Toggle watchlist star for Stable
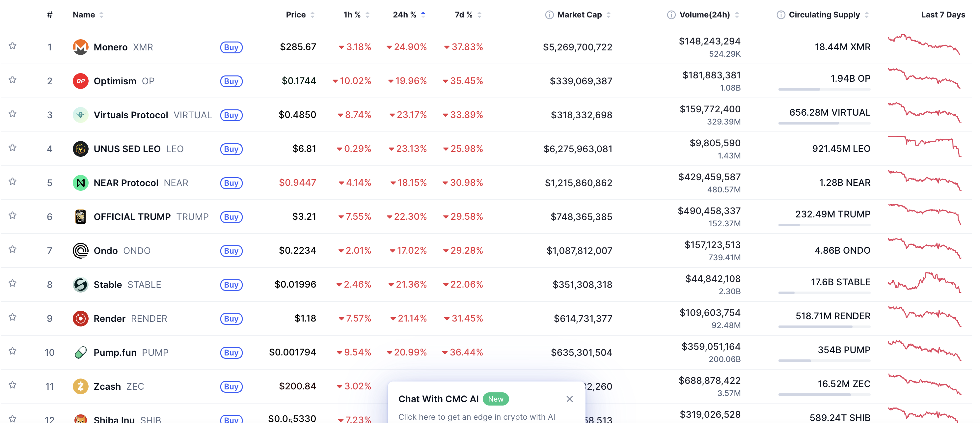The width and height of the screenshot is (980, 423). (13, 283)
